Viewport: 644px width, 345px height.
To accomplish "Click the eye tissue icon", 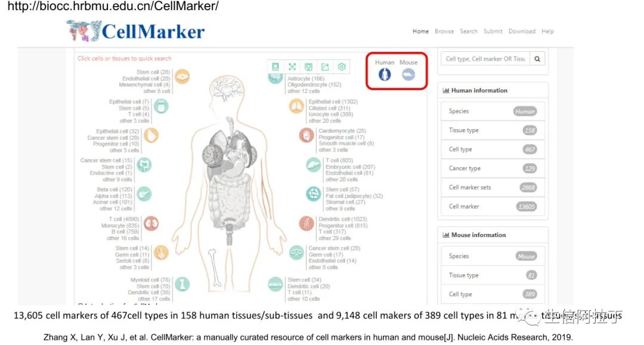I will [x=182, y=76].
